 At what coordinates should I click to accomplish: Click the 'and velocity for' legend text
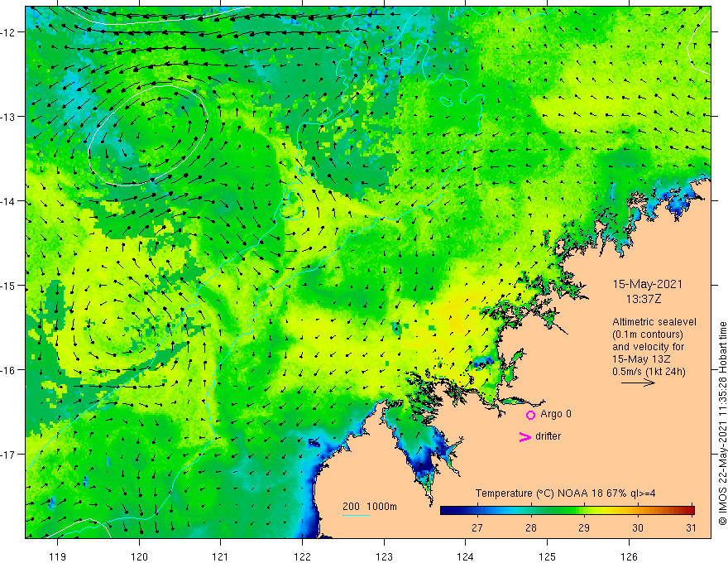648,347
